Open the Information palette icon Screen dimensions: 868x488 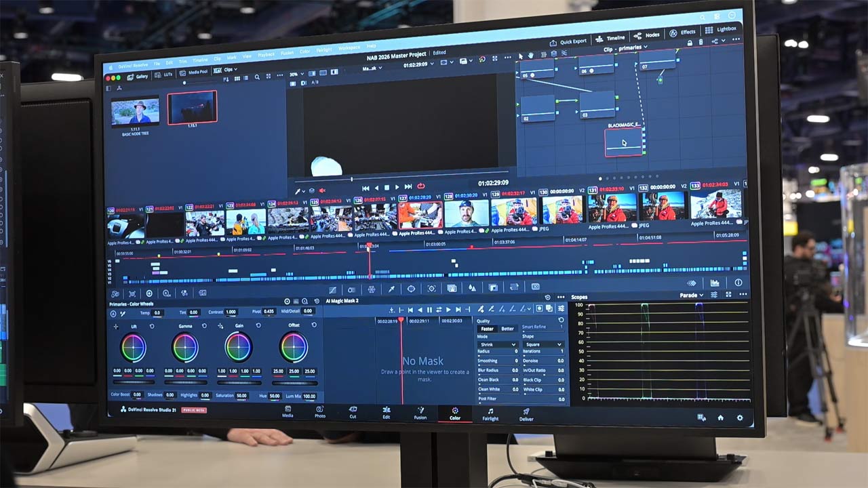[x=738, y=283]
